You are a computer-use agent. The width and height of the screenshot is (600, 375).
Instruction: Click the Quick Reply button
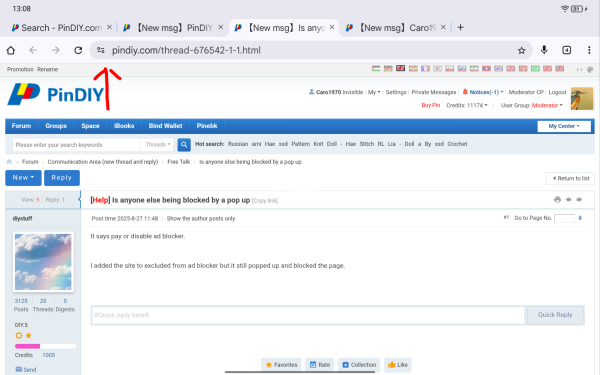tap(555, 315)
